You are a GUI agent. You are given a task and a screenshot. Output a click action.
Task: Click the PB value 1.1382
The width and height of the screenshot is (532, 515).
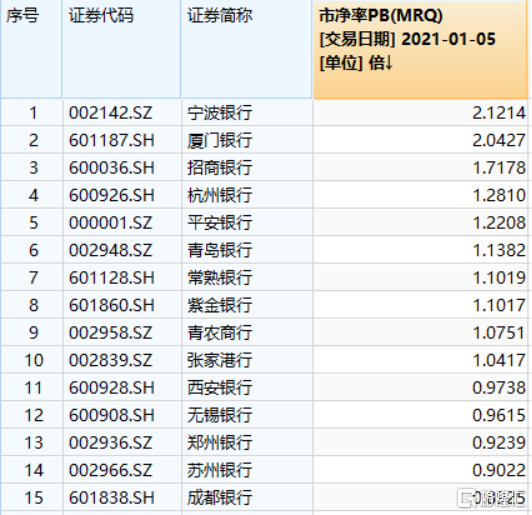click(x=499, y=250)
